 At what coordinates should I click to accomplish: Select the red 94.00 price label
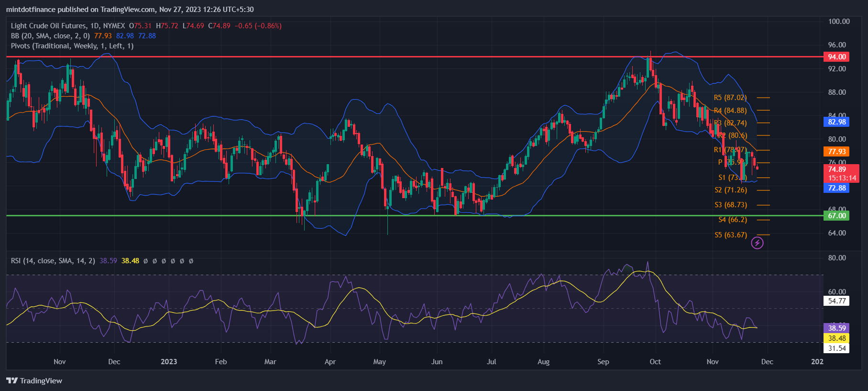click(836, 57)
